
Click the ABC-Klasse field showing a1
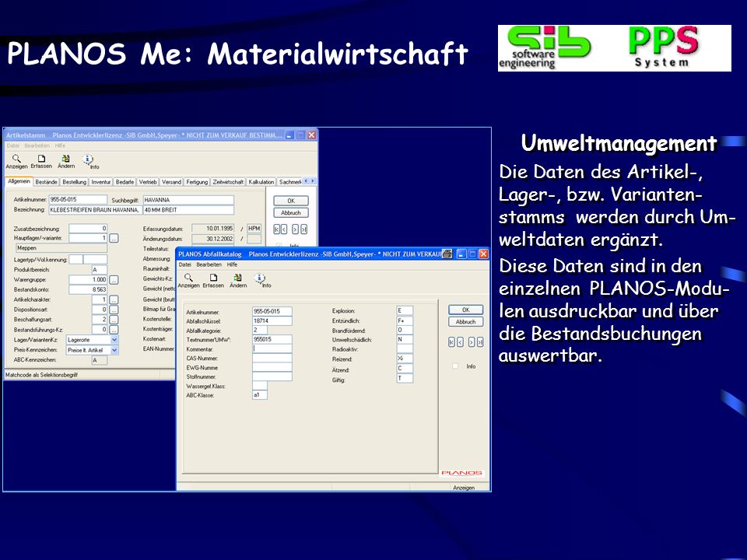pyautogui.click(x=260, y=395)
